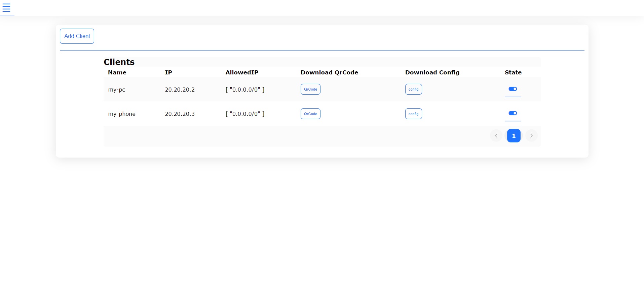Go to next page arrow
The width and height of the screenshot is (644, 302).
click(531, 136)
